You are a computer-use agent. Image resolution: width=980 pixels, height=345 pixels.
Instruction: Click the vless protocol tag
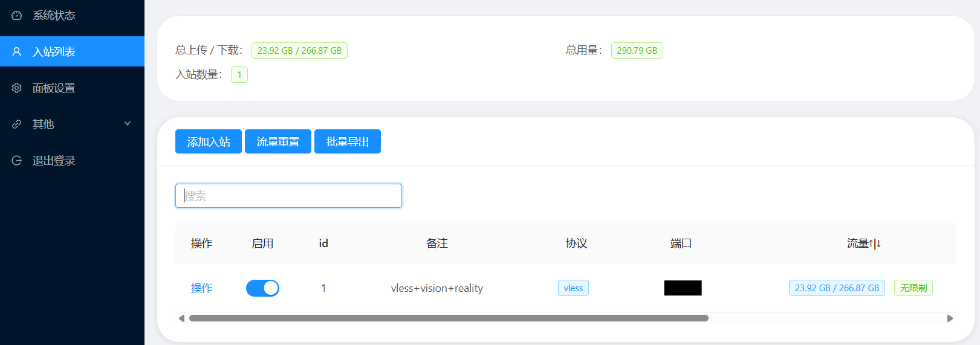tap(573, 288)
